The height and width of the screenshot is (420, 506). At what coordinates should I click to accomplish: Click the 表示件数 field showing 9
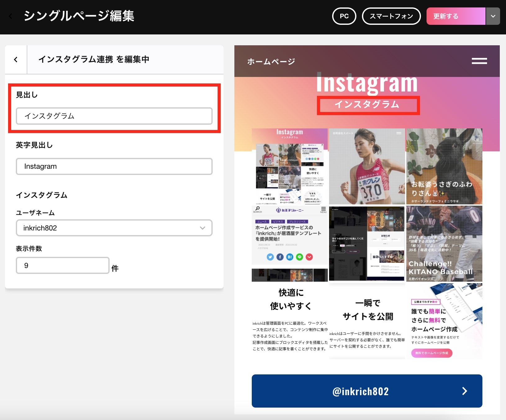(x=63, y=266)
